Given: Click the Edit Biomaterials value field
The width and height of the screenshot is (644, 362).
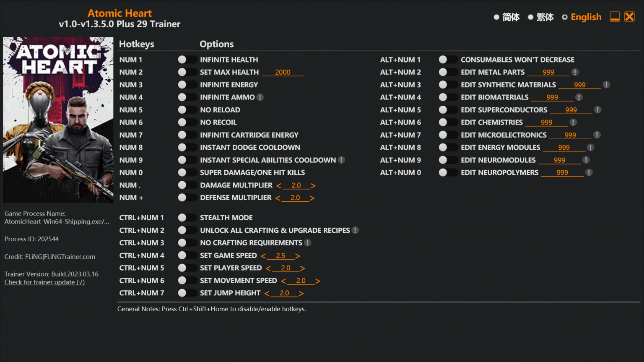Looking at the screenshot, I should pos(552,97).
